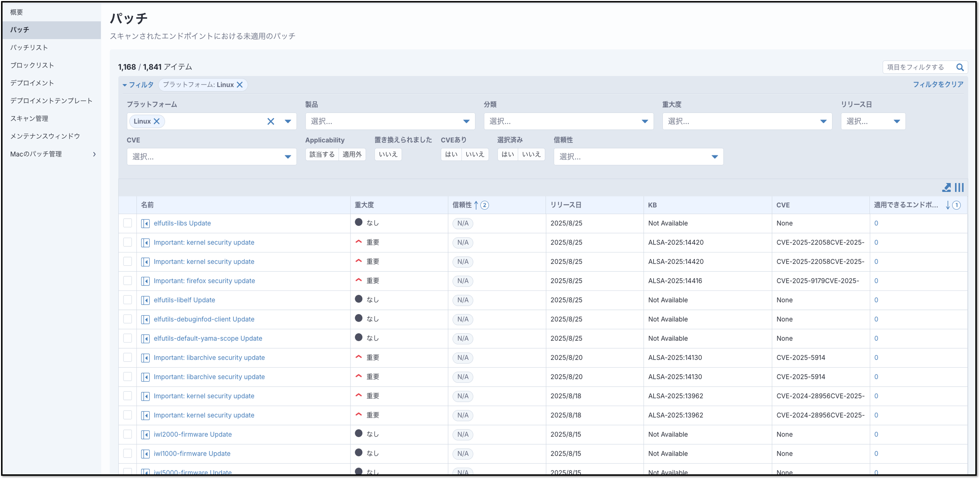Collapse the フィルタ panel
Image resolution: width=980 pixels, height=479 pixels.
(138, 85)
